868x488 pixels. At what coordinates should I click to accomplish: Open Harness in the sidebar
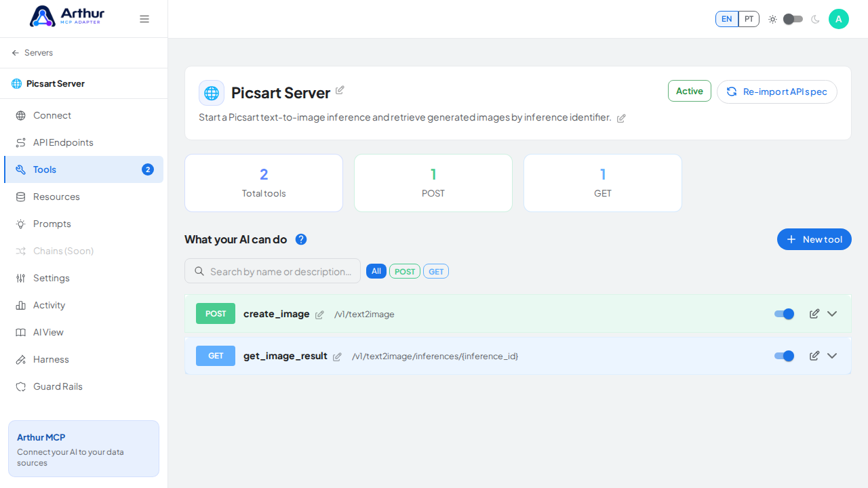(83, 359)
